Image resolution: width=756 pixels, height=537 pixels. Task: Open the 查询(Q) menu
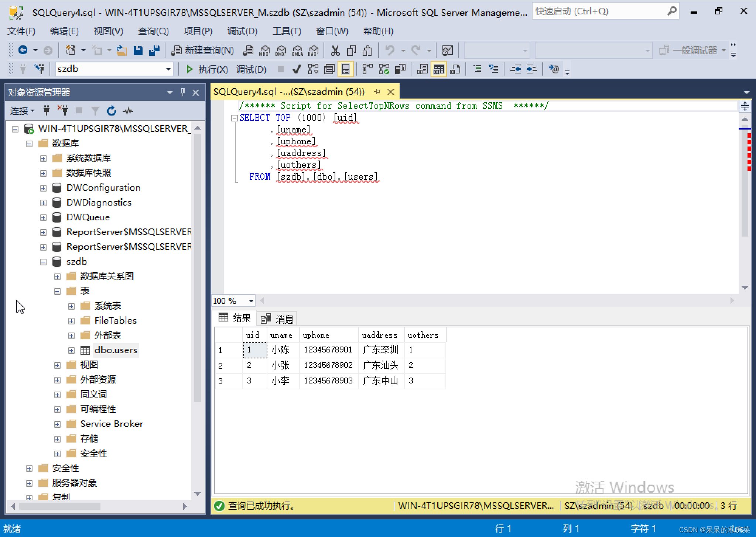point(153,31)
